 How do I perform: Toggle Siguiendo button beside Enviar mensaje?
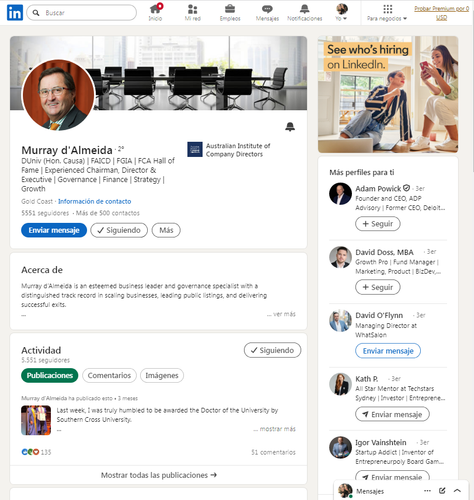[119, 230]
